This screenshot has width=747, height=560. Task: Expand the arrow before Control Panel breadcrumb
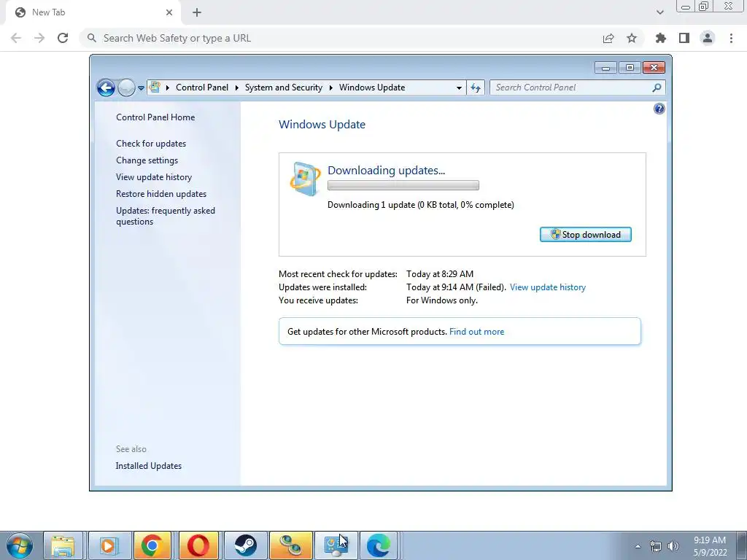pyautogui.click(x=168, y=87)
